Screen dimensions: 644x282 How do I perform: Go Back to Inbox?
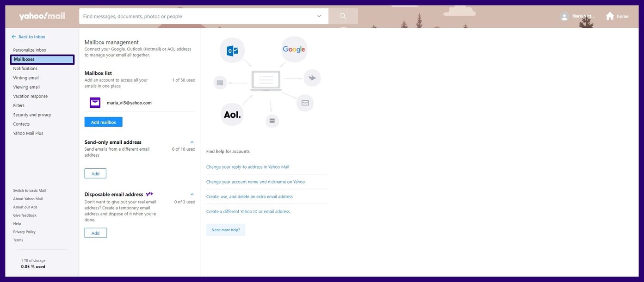28,37
